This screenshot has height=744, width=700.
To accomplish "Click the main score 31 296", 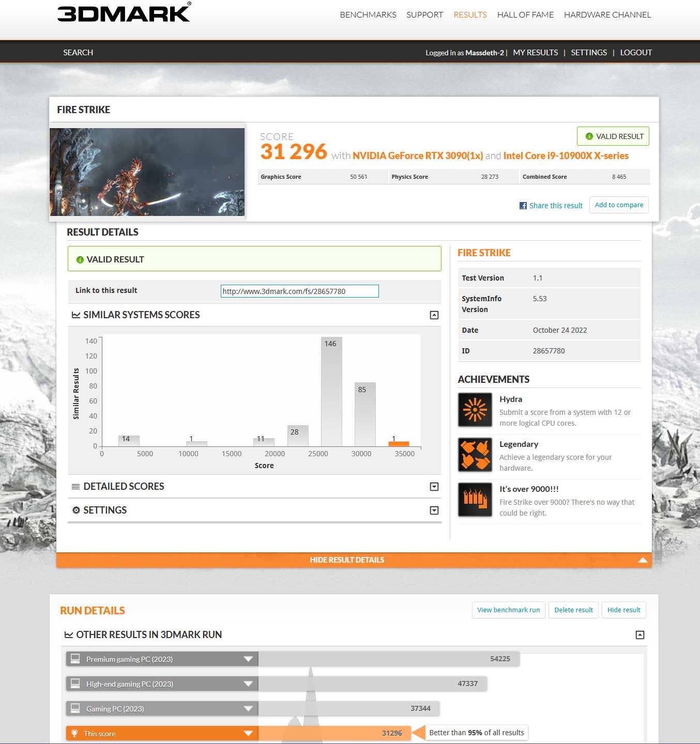I will point(293,152).
